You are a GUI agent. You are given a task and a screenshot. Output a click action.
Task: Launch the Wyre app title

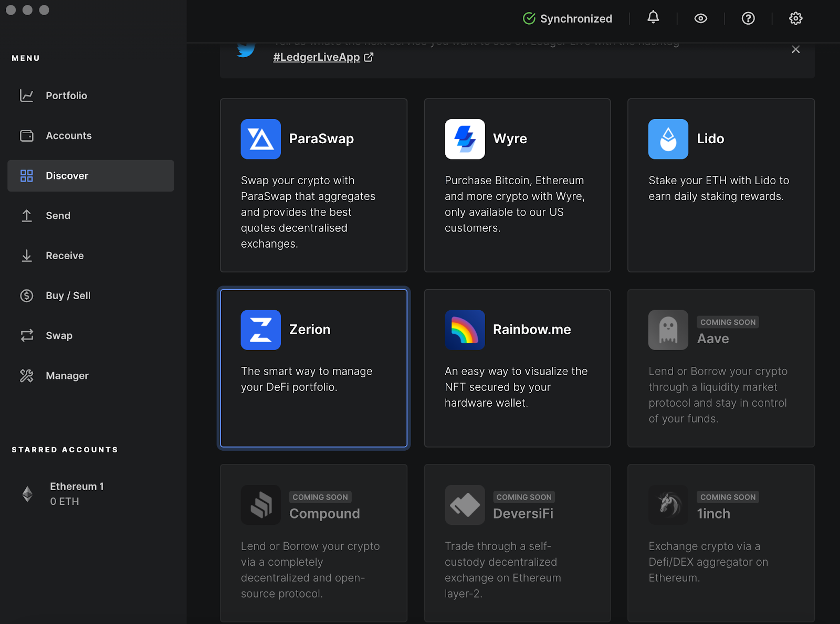click(x=510, y=139)
